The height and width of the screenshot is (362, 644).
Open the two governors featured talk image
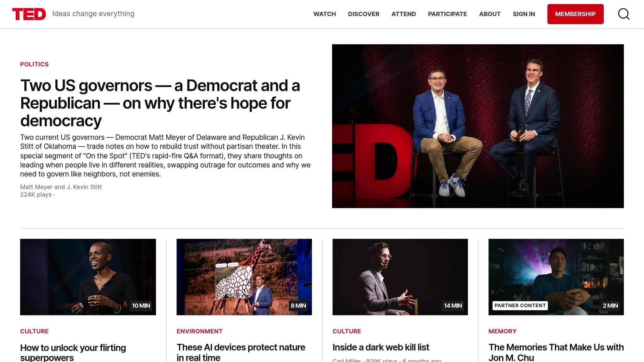[x=478, y=126]
